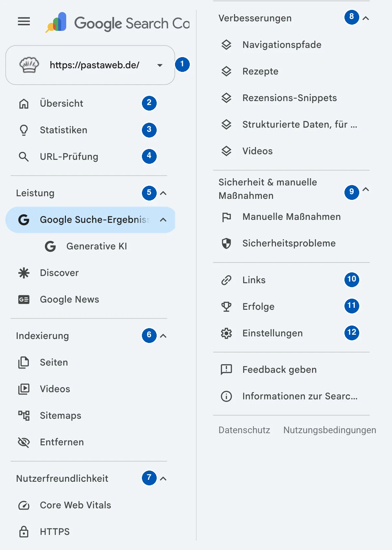Image resolution: width=392 pixels, height=550 pixels.
Task: Open the Datenschutz link
Action: [244, 430]
